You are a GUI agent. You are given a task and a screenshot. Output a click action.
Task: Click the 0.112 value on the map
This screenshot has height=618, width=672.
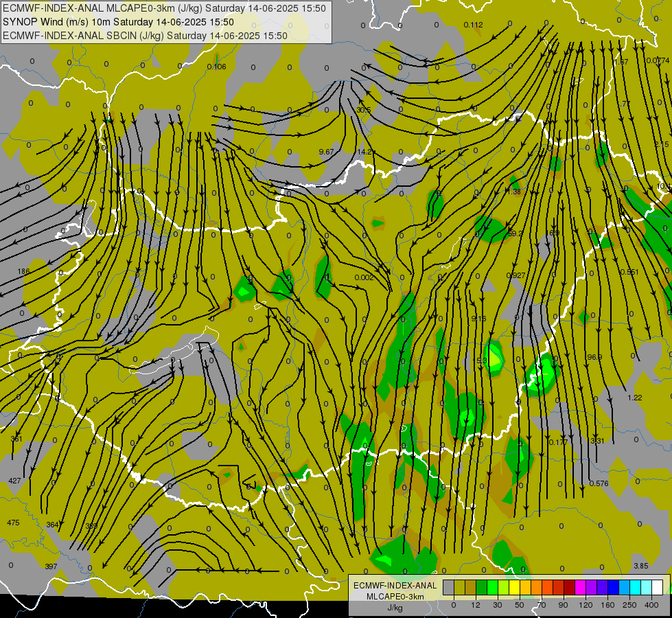coord(473,25)
